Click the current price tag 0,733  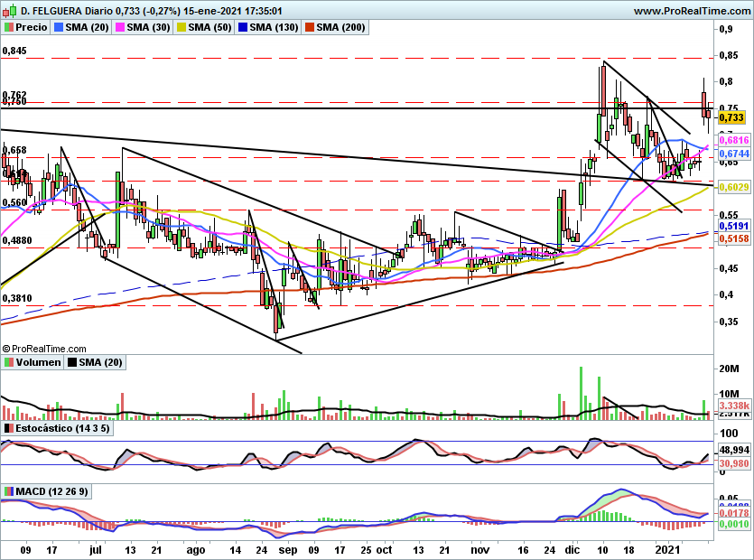pos(731,117)
